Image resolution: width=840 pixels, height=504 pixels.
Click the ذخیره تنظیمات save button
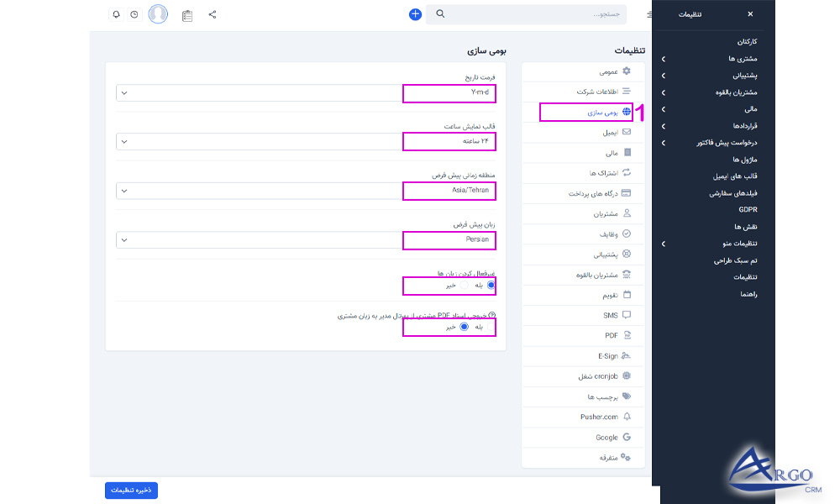(x=130, y=490)
